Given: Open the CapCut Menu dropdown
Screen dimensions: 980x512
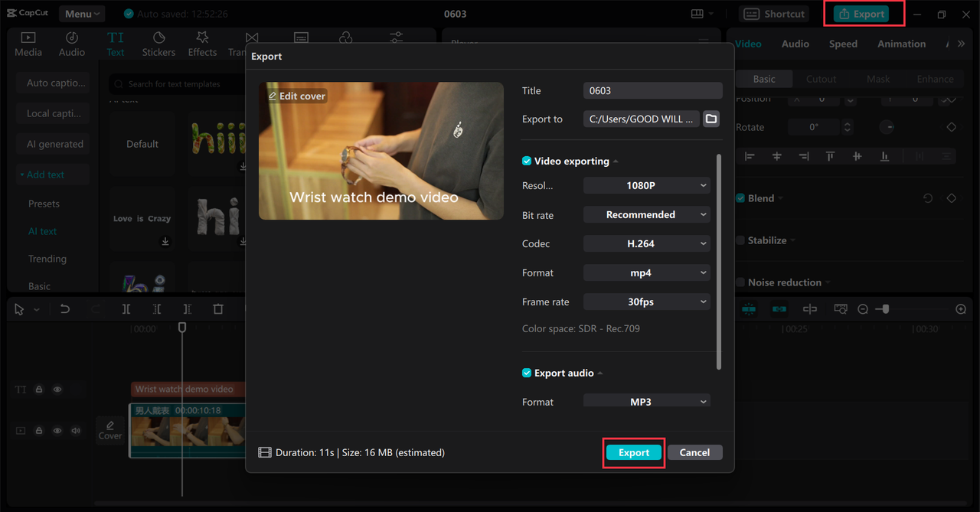Looking at the screenshot, I should [82, 14].
